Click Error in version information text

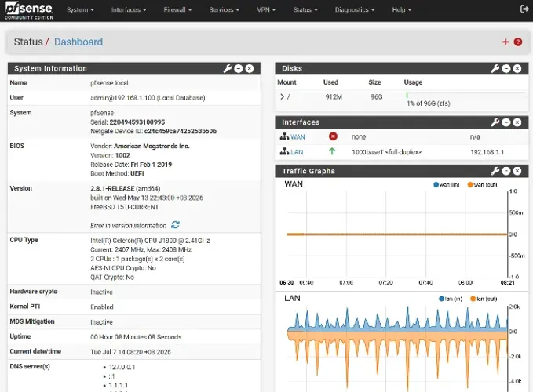pos(128,225)
